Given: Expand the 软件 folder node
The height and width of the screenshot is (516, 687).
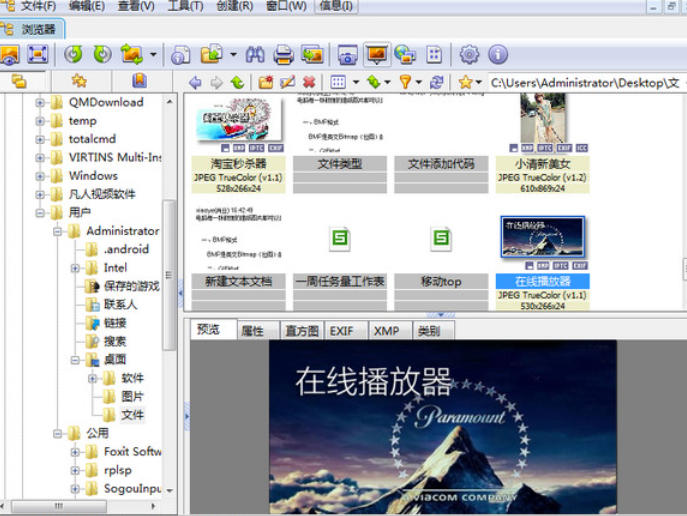Looking at the screenshot, I should coord(92,378).
